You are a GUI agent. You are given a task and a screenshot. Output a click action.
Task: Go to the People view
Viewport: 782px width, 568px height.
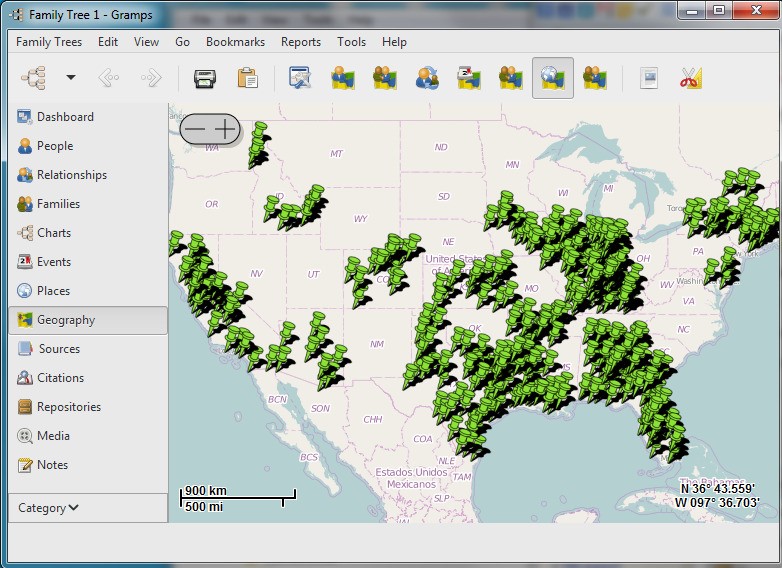(54, 146)
